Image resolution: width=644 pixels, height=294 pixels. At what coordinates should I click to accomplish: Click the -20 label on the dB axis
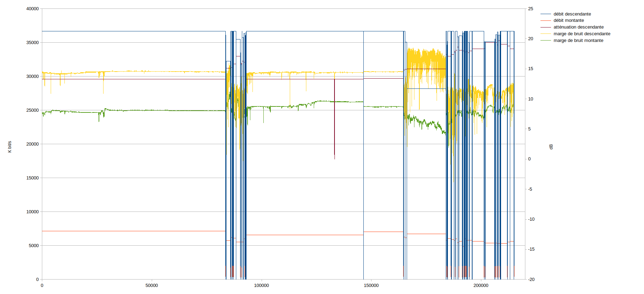(531, 280)
